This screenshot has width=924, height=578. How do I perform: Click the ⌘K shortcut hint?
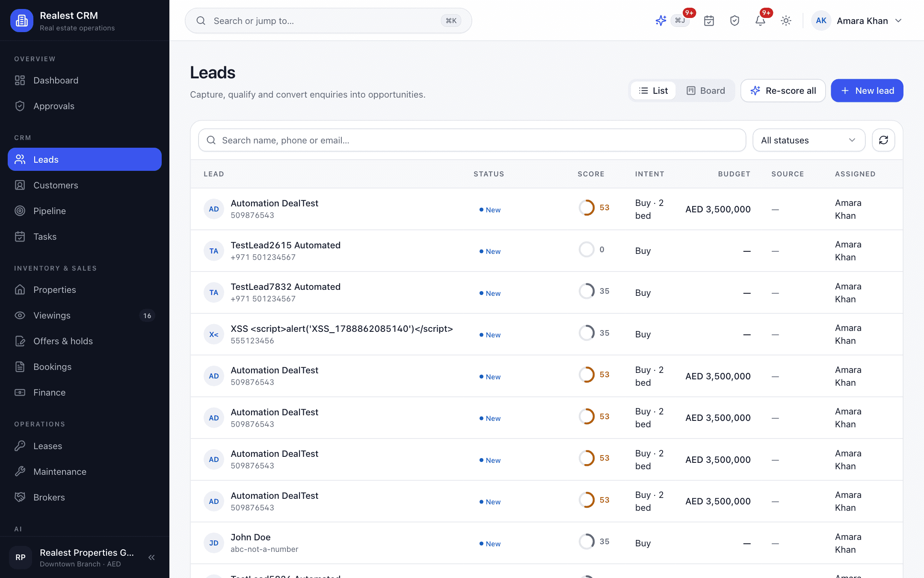click(x=451, y=21)
